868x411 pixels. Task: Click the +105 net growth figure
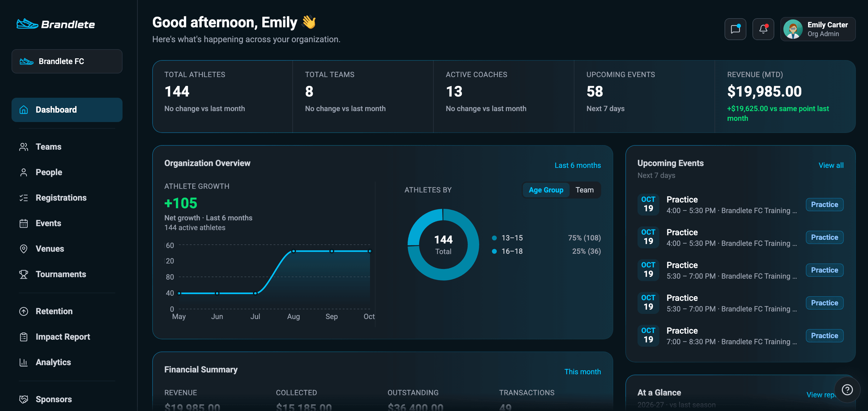(x=181, y=203)
